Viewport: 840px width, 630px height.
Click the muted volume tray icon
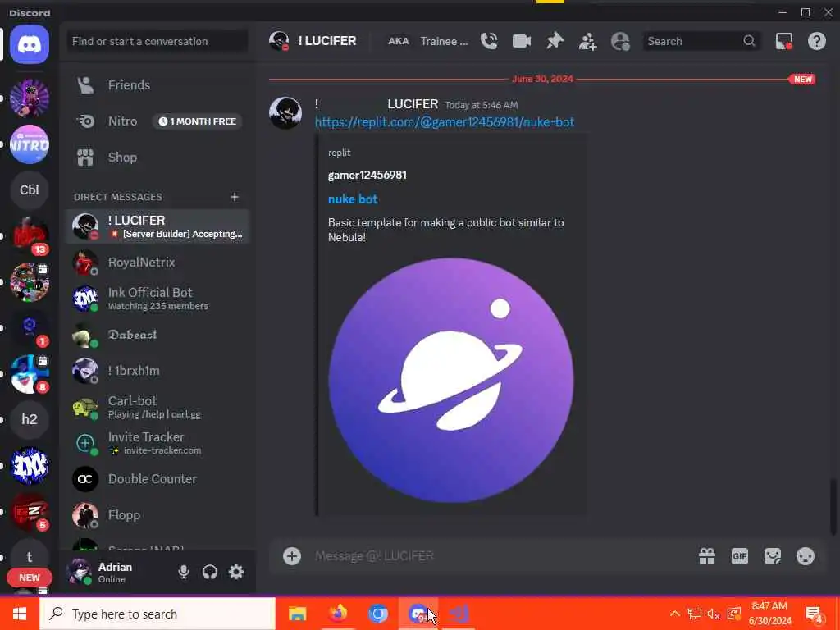(713, 614)
